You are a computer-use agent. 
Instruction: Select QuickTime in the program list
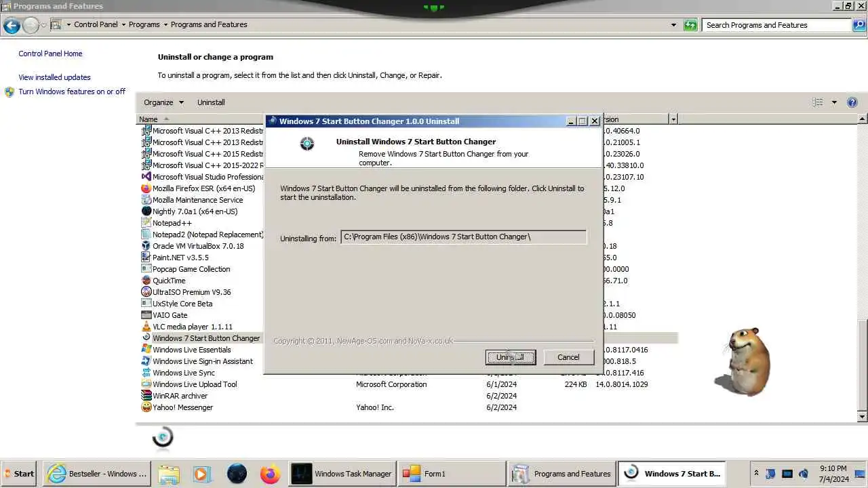[x=169, y=281]
